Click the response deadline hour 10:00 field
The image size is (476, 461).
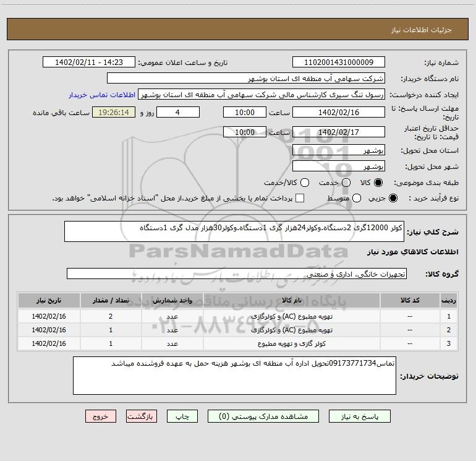click(x=245, y=112)
